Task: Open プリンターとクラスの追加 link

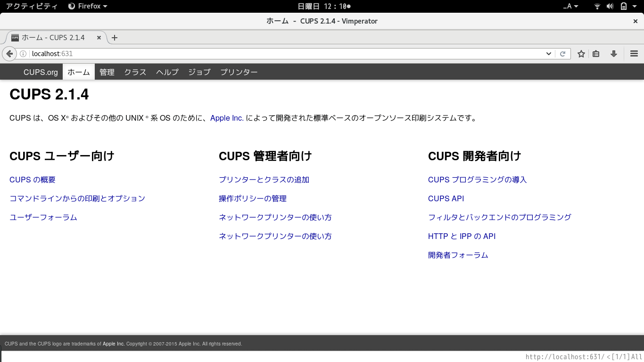Action: click(x=264, y=180)
